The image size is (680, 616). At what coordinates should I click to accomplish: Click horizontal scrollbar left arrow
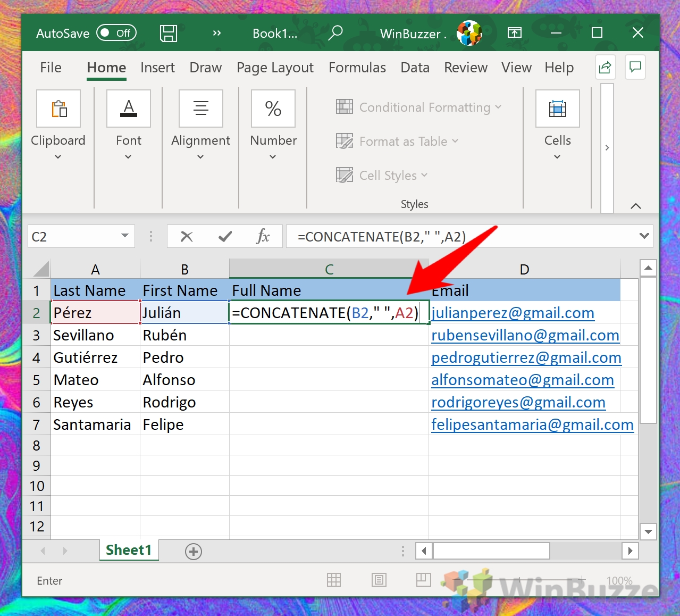[x=424, y=551]
